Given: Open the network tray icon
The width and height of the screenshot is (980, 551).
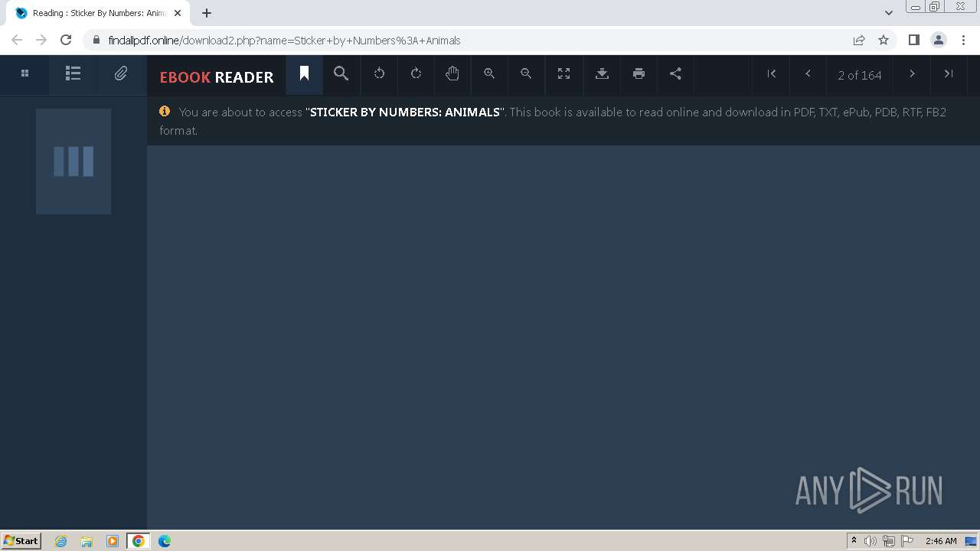Looking at the screenshot, I should click(x=889, y=541).
